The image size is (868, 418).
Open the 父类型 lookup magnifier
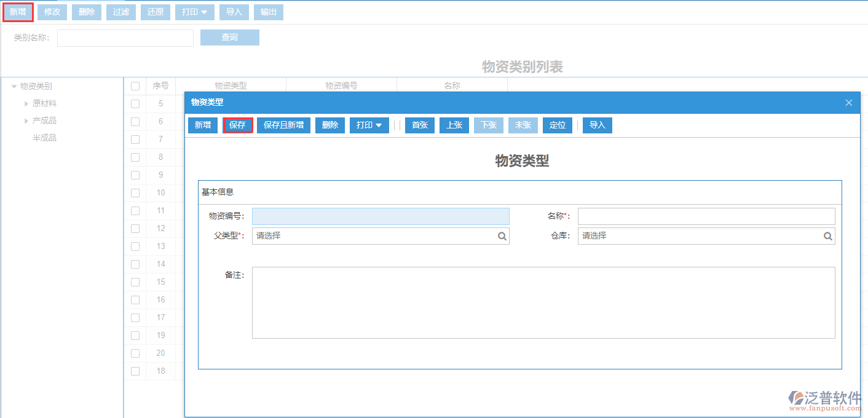(x=502, y=235)
